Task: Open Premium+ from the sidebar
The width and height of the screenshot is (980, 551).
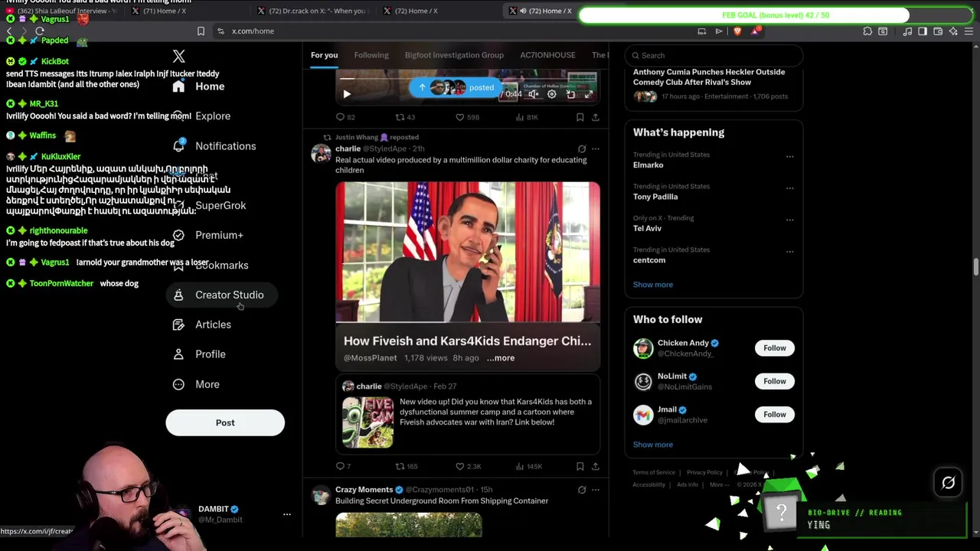Action: 208,235
